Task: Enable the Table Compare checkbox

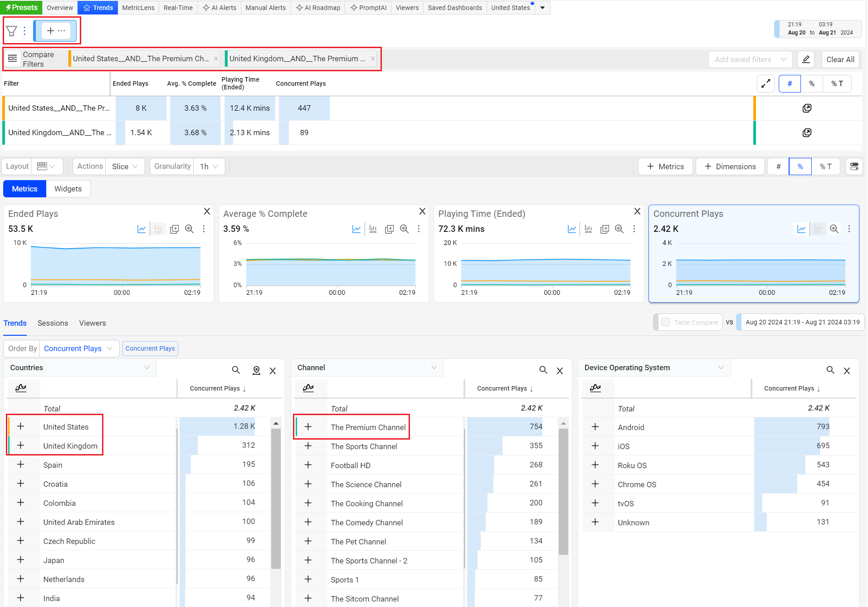Action: [x=666, y=322]
